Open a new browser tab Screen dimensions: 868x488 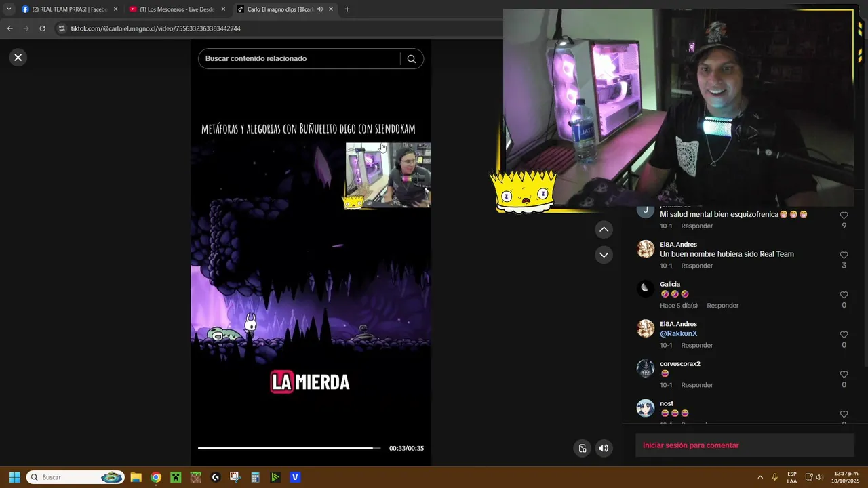pos(347,9)
